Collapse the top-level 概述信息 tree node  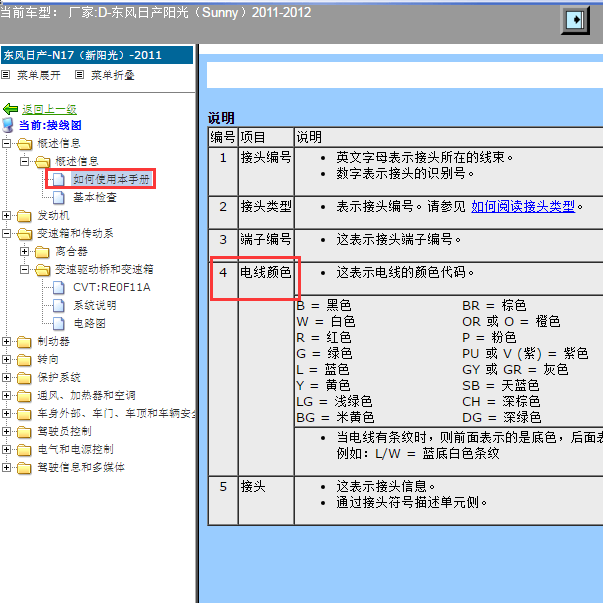tap(6, 143)
